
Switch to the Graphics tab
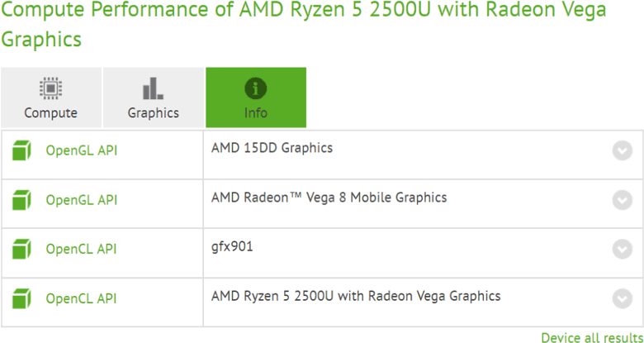[x=153, y=113]
